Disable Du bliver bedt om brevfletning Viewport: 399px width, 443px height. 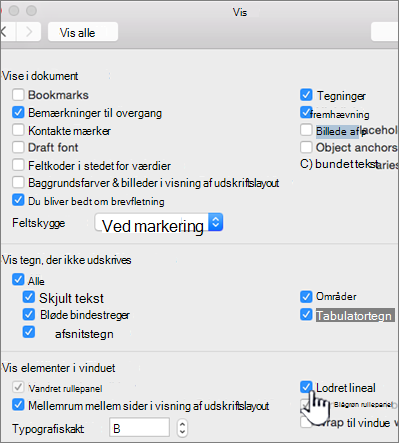coord(18,200)
